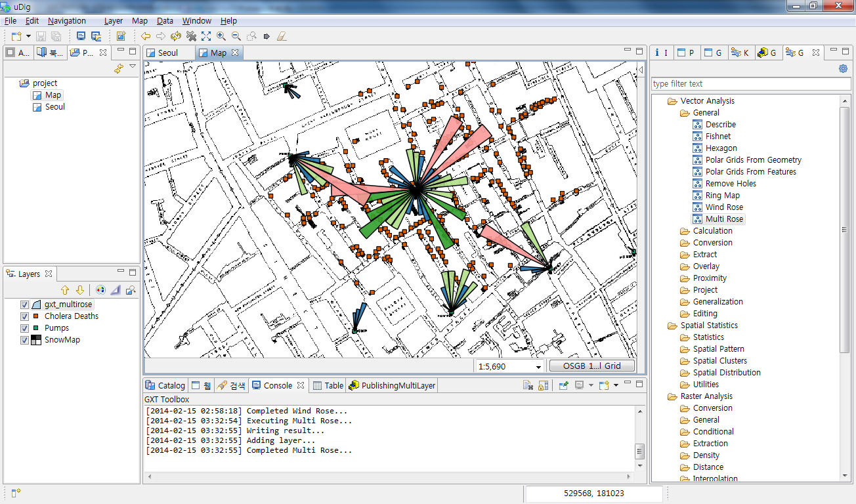The width and height of the screenshot is (856, 504).
Task: Open the scale dropdown showing 1:5,690
Action: (x=540, y=366)
